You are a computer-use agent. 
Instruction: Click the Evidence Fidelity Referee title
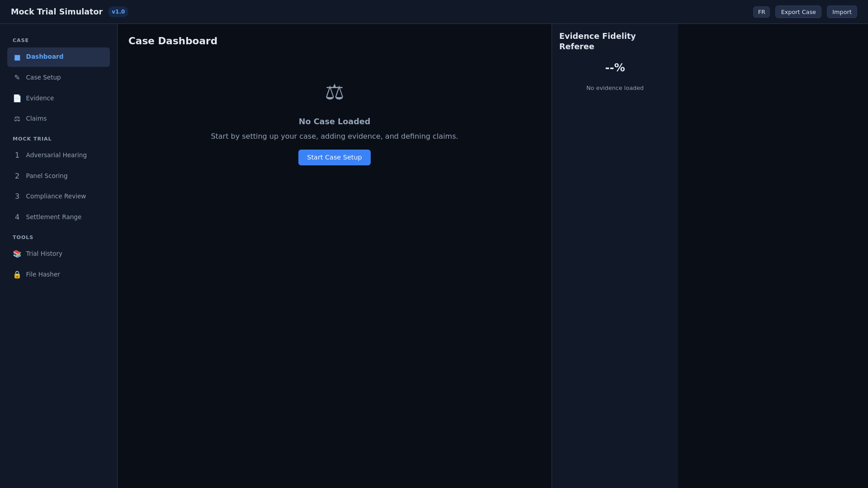598,42
